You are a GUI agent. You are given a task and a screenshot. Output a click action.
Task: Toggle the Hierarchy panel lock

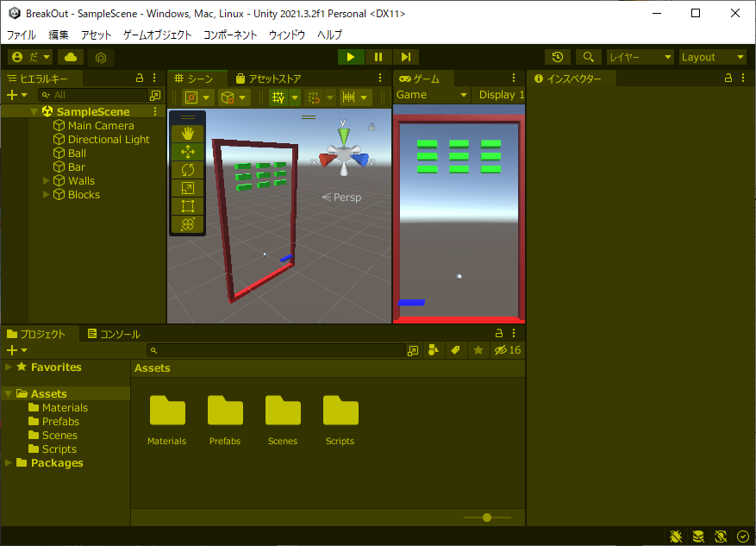(140, 78)
